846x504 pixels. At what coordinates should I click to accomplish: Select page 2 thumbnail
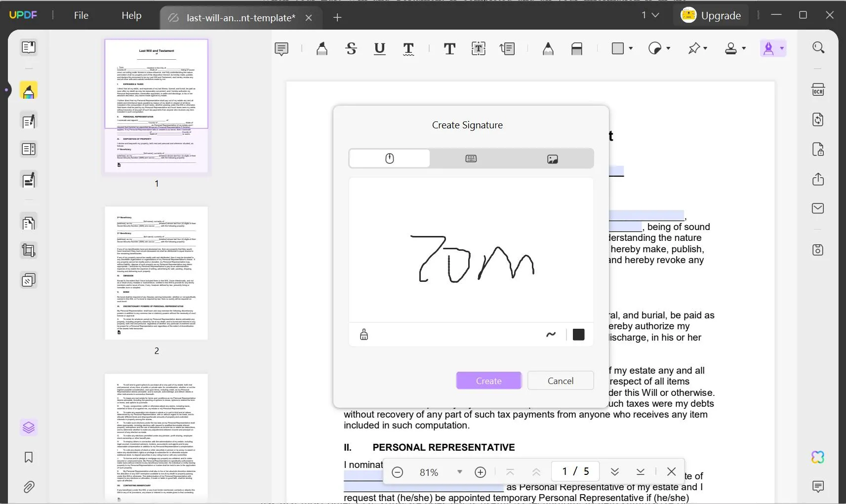(x=157, y=273)
